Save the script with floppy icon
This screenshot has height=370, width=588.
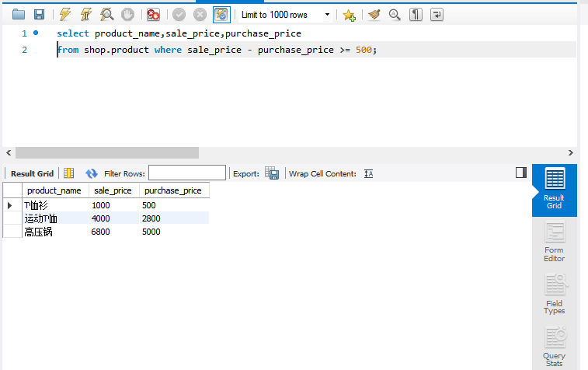[39, 15]
